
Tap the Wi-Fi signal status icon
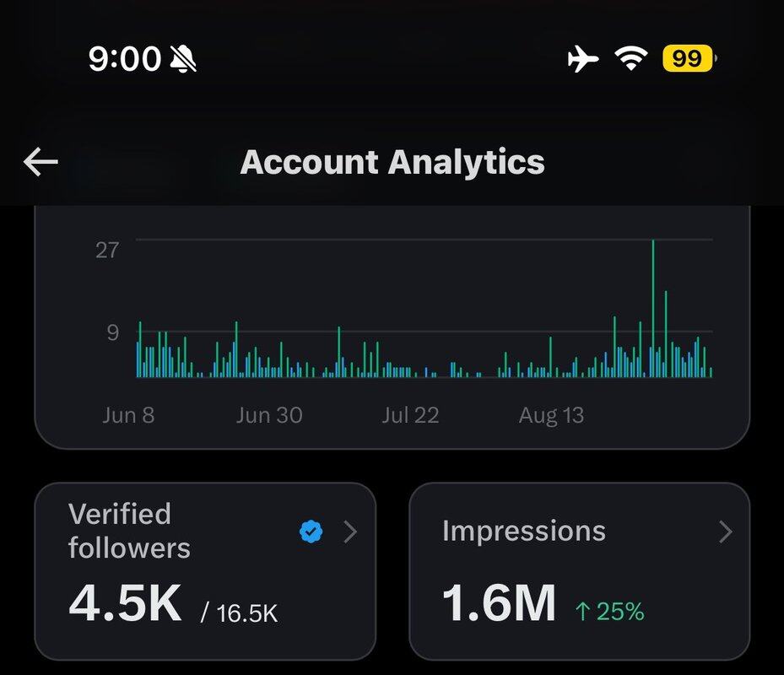pos(630,58)
